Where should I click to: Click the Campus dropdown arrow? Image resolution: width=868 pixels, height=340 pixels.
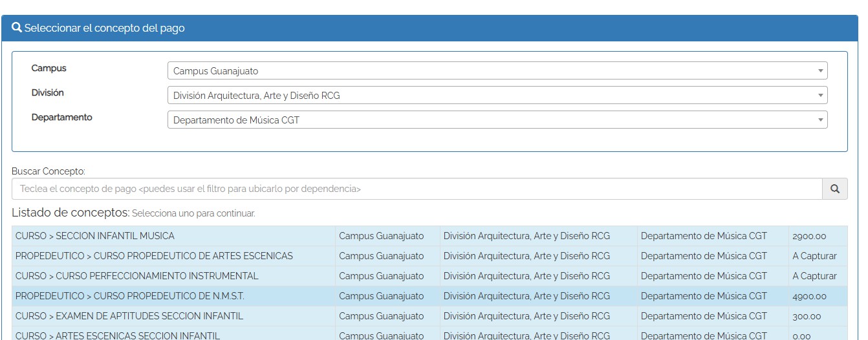point(820,71)
